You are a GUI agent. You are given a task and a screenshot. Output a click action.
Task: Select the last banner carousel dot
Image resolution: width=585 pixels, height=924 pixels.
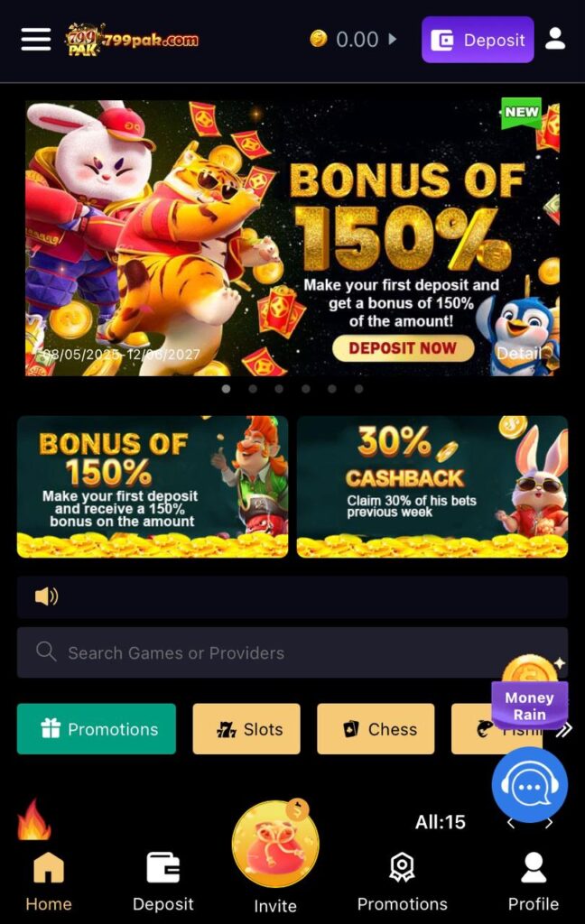pyautogui.click(x=358, y=389)
